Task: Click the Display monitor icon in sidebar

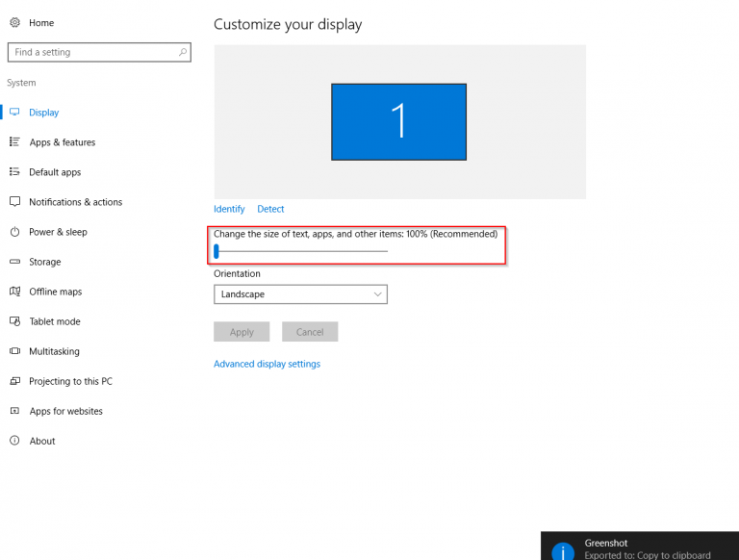Action: coord(14,113)
